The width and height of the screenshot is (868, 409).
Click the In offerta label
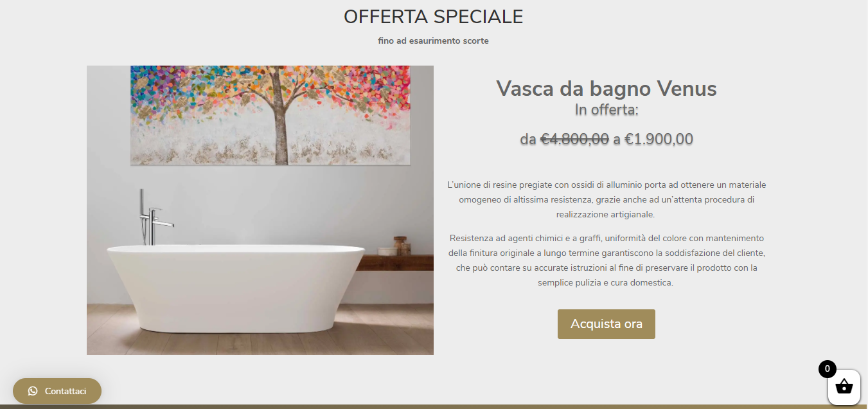[x=607, y=110]
